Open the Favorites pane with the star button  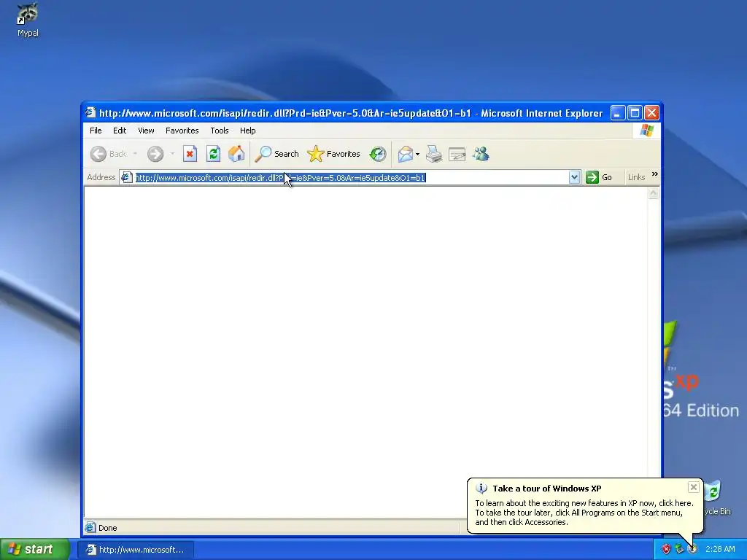333,154
